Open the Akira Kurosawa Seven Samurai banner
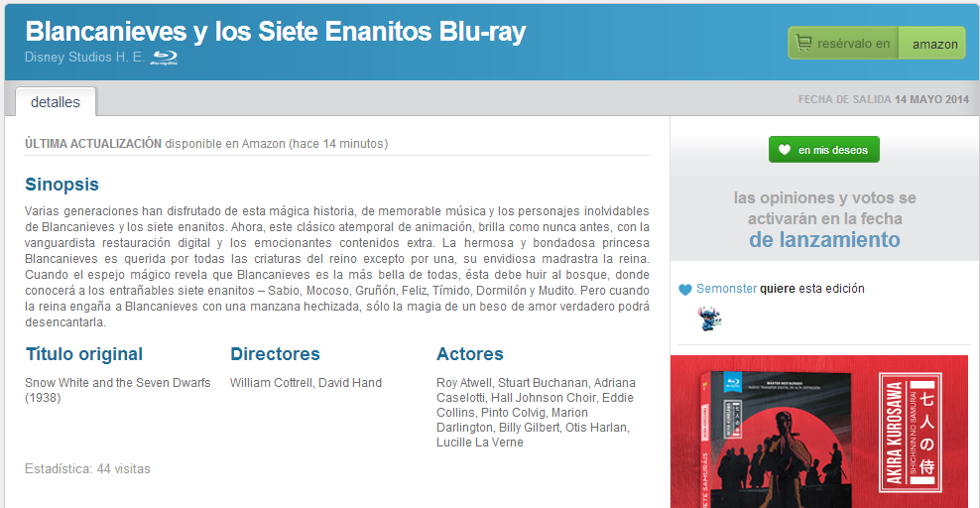Viewport: 980px width, 508px height. point(819,432)
